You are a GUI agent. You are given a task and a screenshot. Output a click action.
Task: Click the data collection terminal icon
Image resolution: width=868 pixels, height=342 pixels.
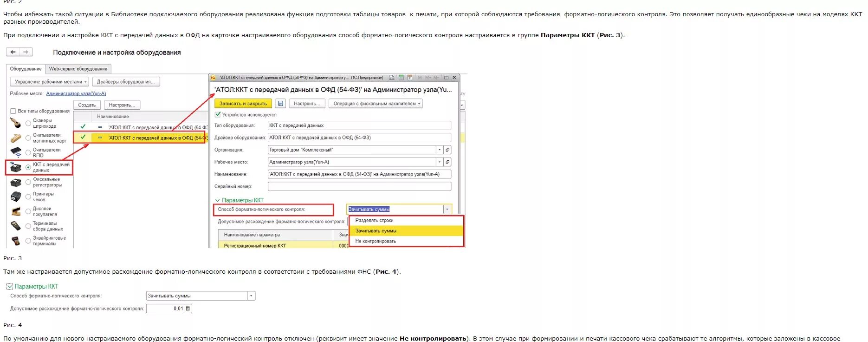[16, 226]
